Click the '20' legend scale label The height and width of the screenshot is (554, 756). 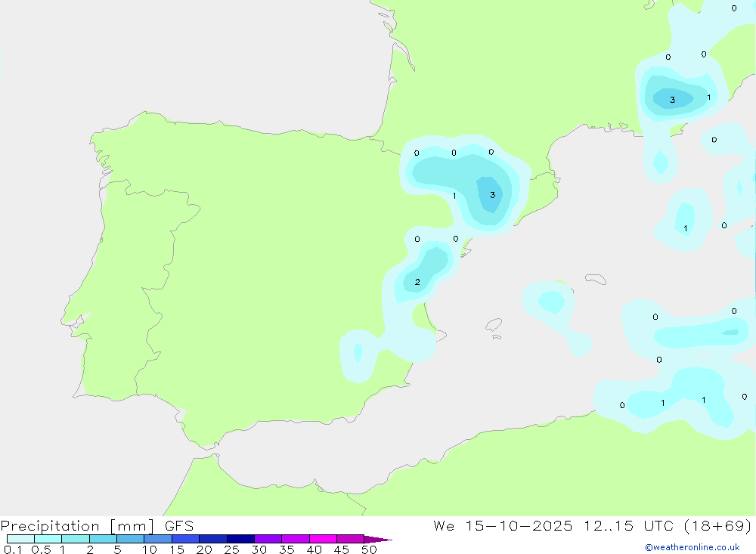pos(204,549)
